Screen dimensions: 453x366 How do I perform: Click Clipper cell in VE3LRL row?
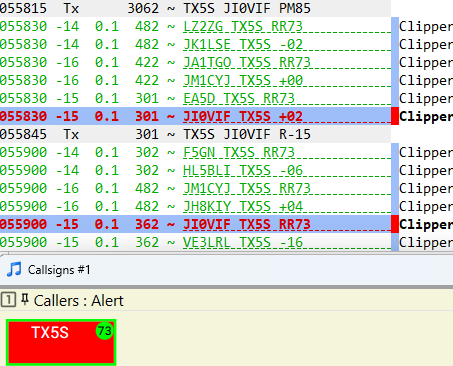426,242
